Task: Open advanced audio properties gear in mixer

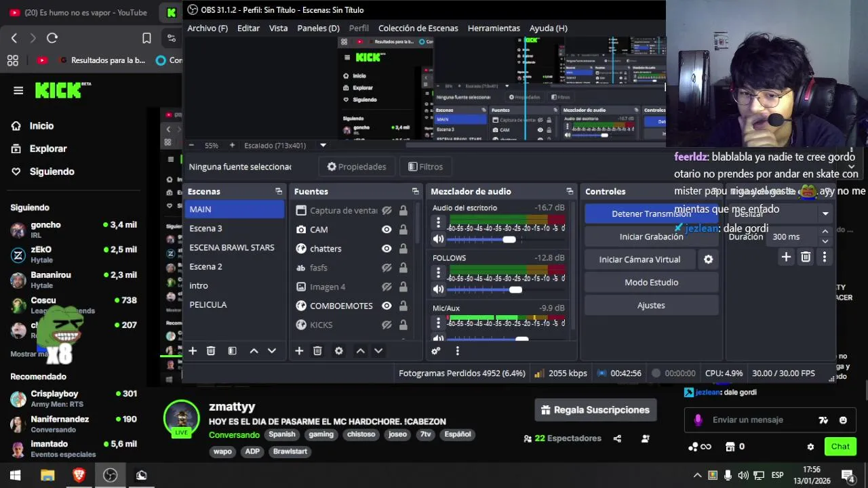Action: pyautogui.click(x=436, y=350)
